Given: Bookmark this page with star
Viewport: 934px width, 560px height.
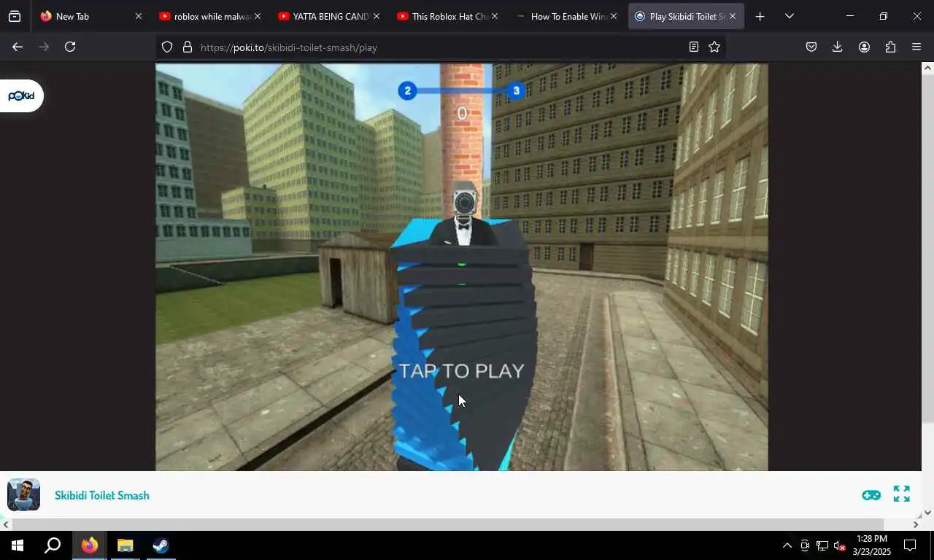Looking at the screenshot, I should (714, 47).
